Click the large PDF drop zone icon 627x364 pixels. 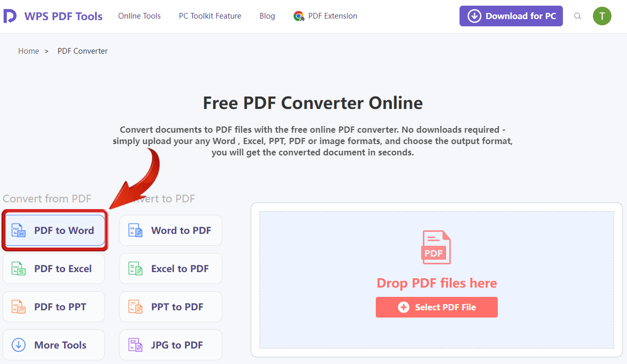click(x=436, y=247)
